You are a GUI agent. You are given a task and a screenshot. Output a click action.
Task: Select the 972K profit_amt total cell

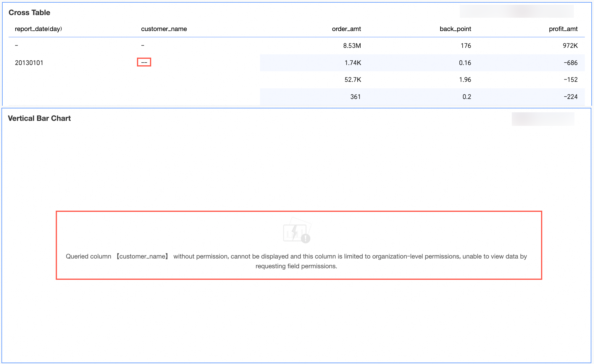click(570, 46)
